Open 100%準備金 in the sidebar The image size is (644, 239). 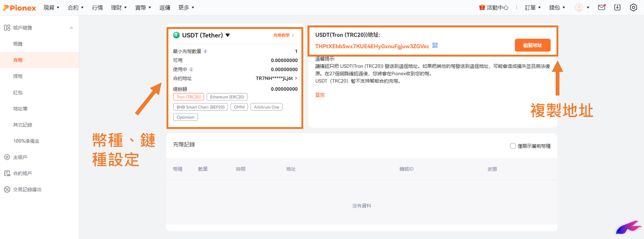click(26, 141)
